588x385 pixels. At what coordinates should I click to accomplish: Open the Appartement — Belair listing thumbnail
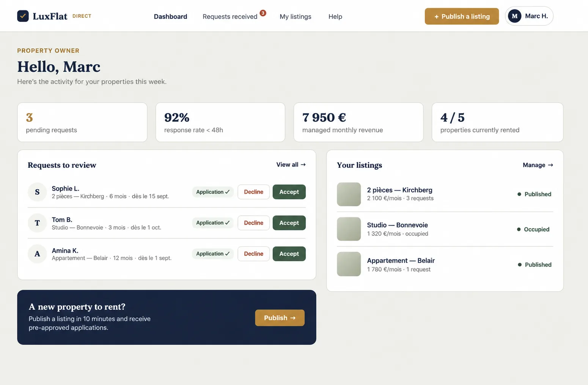(x=349, y=264)
